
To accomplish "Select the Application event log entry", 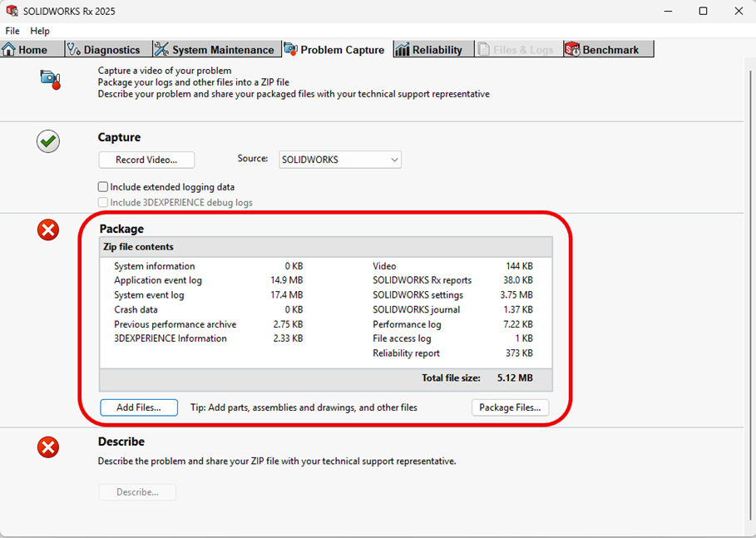I will tap(158, 280).
